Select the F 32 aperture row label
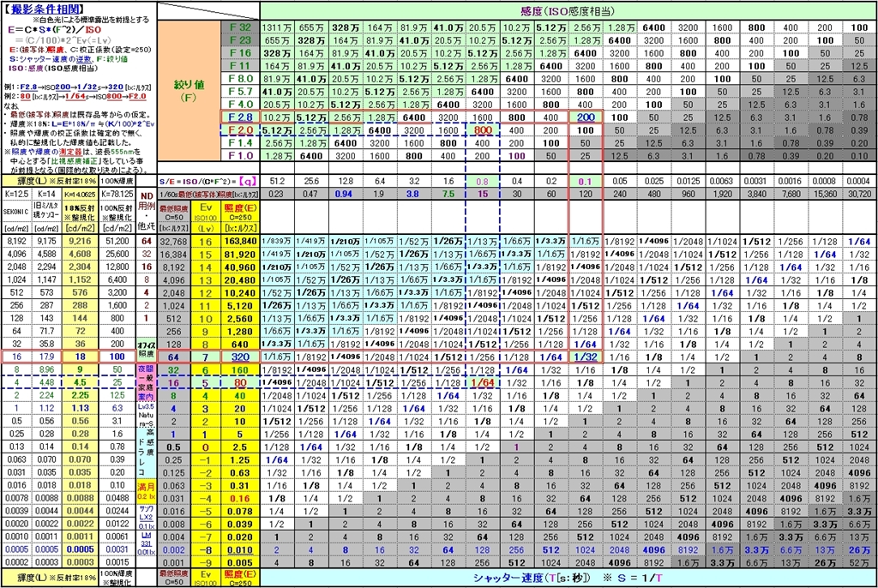Screen dimensions: 878x588 [240, 27]
